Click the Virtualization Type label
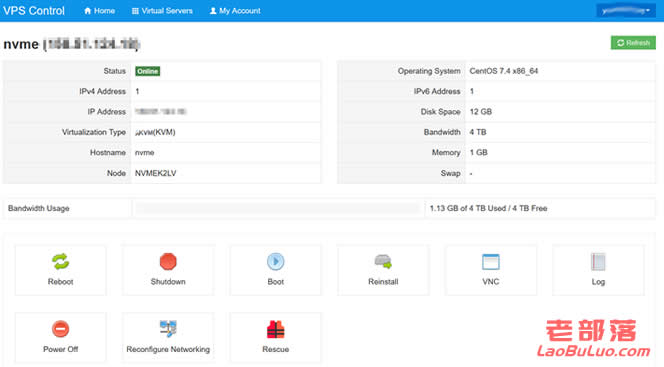Screen dimensions: 664x367 click(x=94, y=132)
